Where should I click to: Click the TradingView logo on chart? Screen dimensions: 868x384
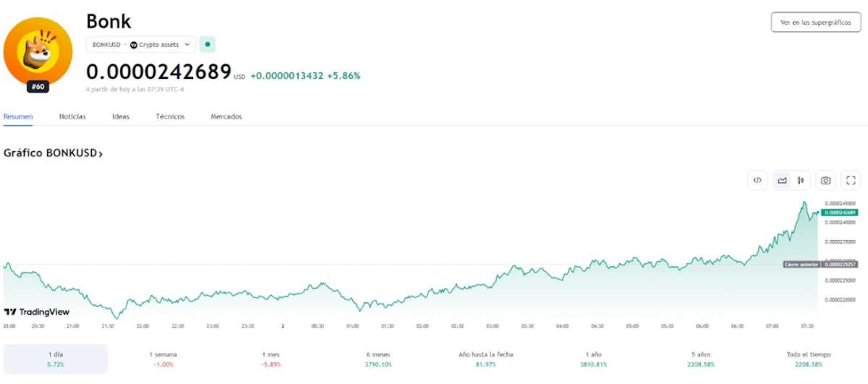37,312
